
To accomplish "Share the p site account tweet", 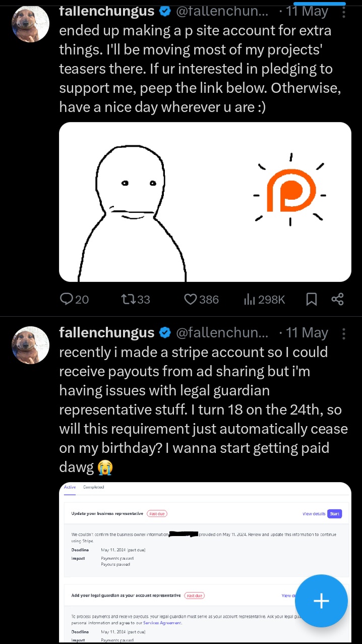I will pos(337,300).
